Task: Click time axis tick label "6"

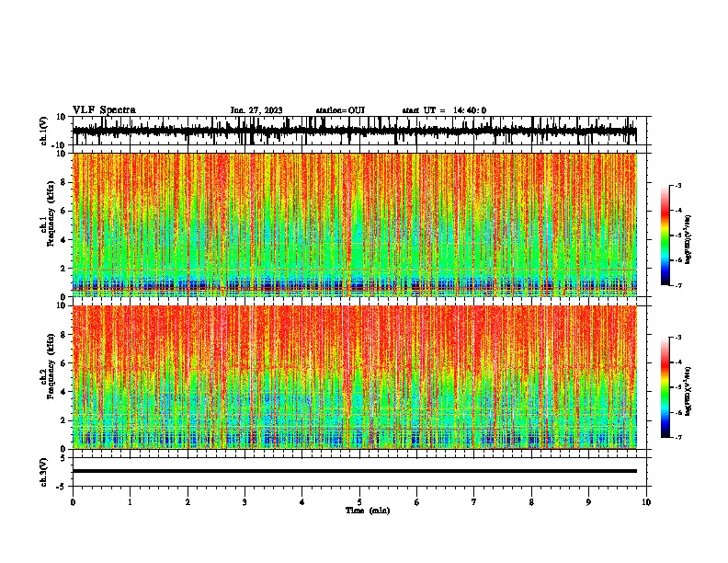Action: click(417, 502)
